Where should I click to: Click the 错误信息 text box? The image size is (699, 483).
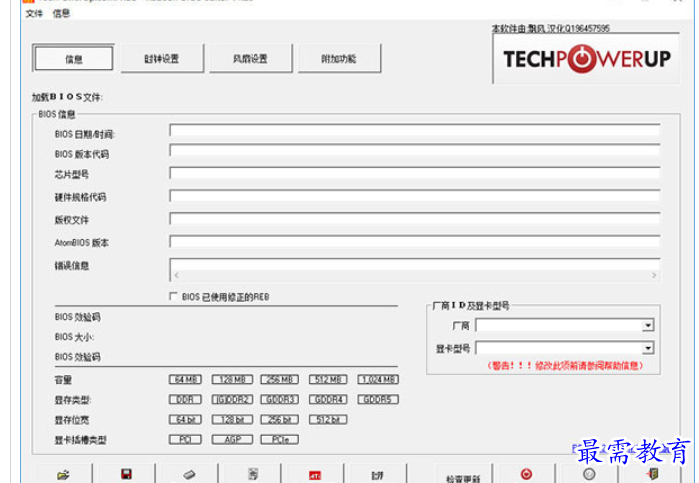click(415, 269)
